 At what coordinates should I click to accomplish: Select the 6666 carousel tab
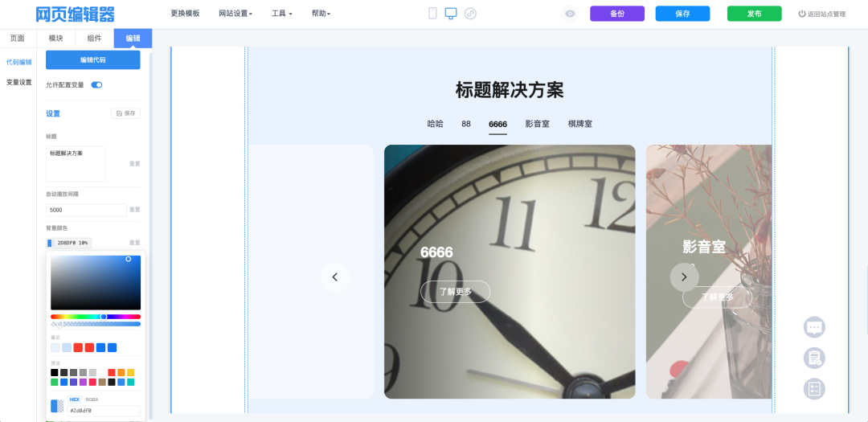(497, 125)
